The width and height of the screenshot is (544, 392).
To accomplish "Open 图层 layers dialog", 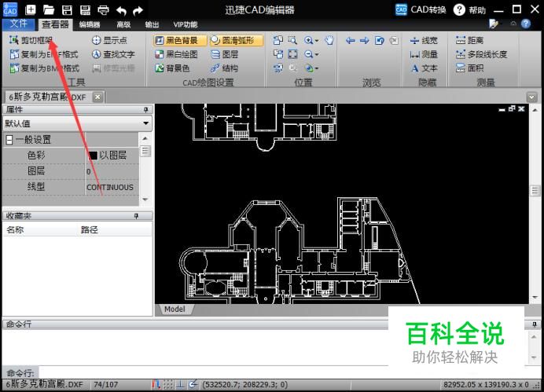I will coord(225,54).
